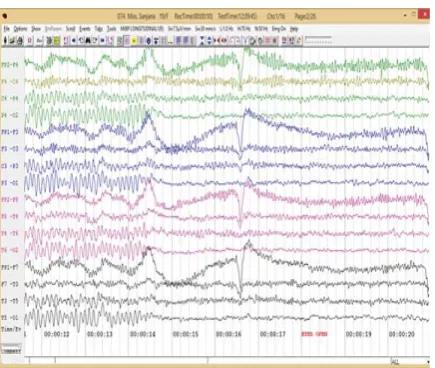Image resolution: width=435 pixels, height=368 pixels.
Task: Select the FP1-F3 channel label
Action: (10, 132)
